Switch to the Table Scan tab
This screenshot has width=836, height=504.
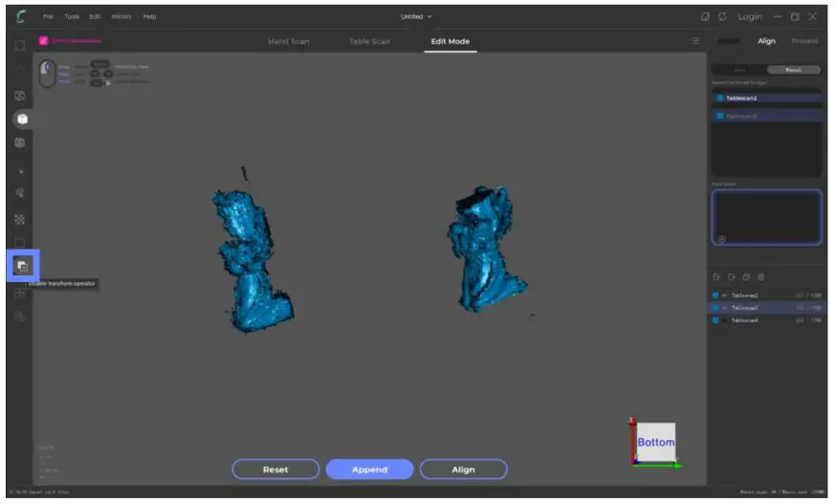coord(369,41)
